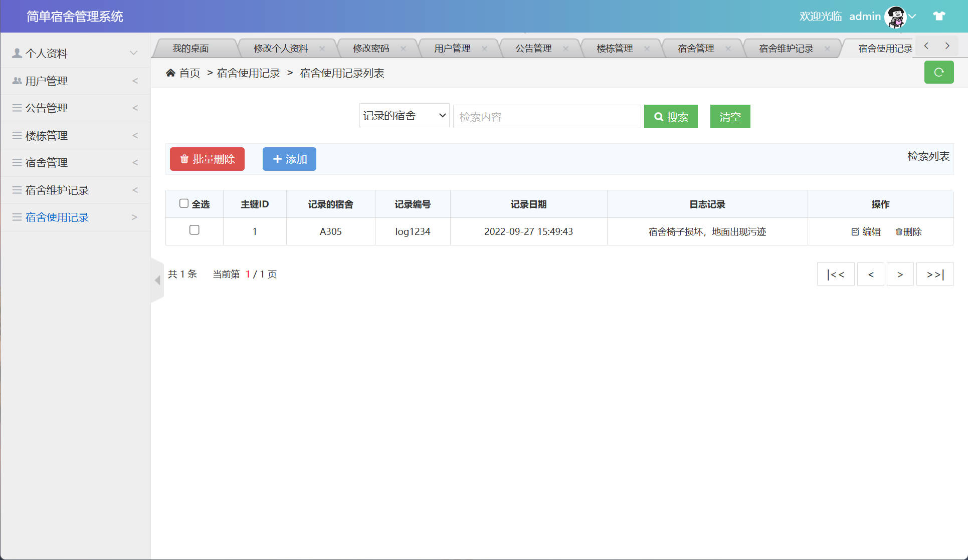
Task: Click the gift icon in the top bar
Action: coord(938,16)
